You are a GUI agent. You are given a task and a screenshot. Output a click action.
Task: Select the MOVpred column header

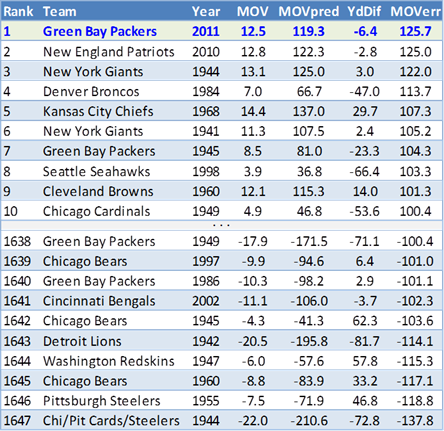pos(309,12)
